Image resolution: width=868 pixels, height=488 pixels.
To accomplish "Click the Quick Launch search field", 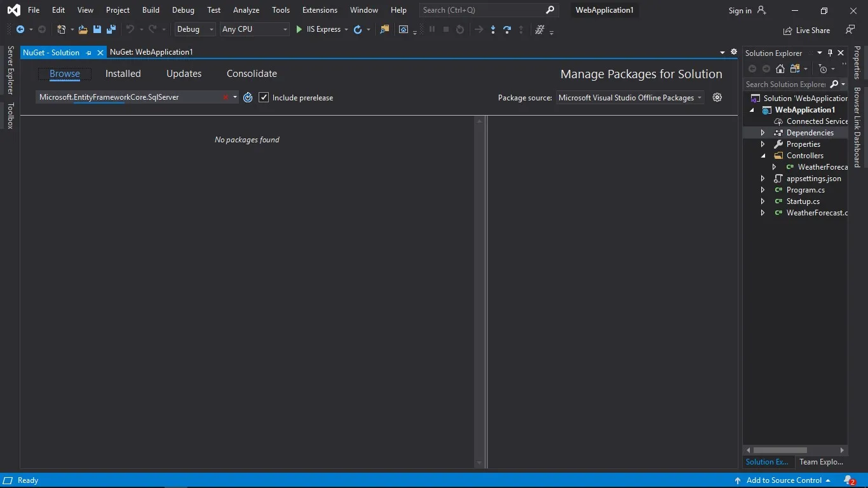I will click(488, 10).
